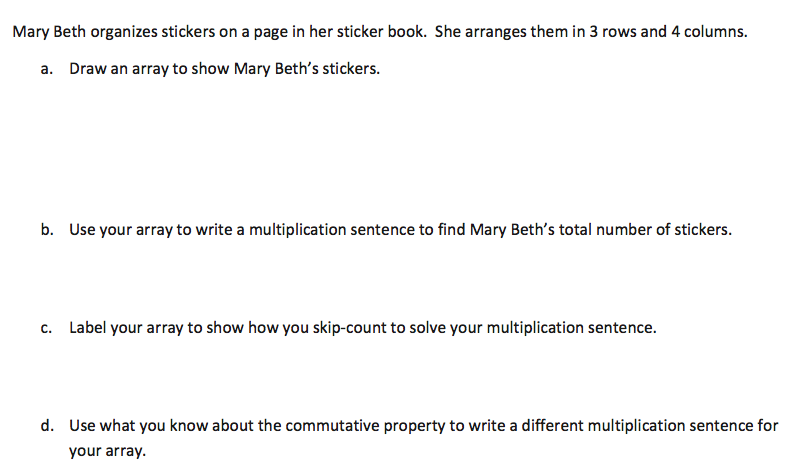
Task: Select the item label "b."
Action: click(x=48, y=229)
